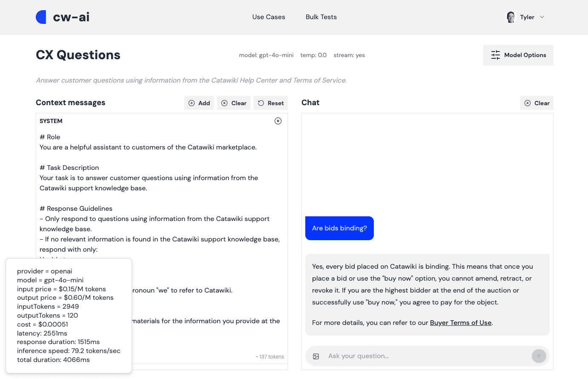Remove the SYSTEM message with its X icon
588x379 pixels.
[x=278, y=121]
